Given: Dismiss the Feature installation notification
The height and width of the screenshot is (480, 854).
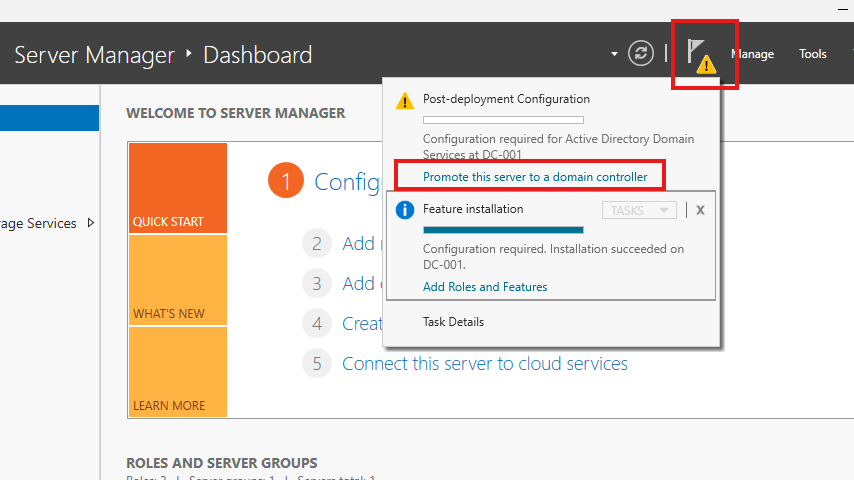Looking at the screenshot, I should tap(700, 210).
